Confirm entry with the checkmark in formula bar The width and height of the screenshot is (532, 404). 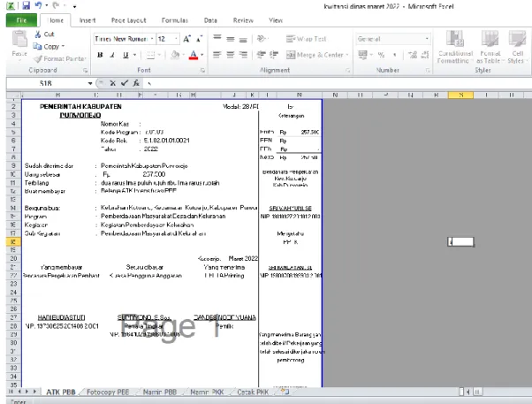pos(125,83)
